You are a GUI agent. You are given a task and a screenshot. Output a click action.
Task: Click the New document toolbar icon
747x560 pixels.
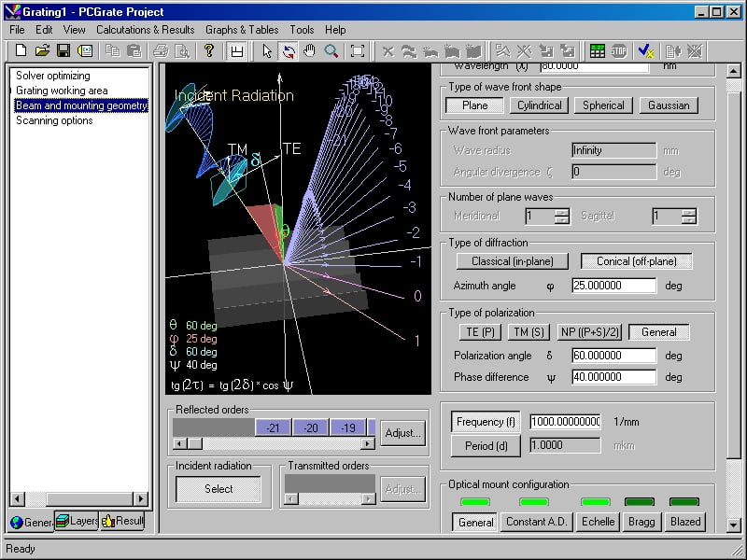pyautogui.click(x=21, y=50)
